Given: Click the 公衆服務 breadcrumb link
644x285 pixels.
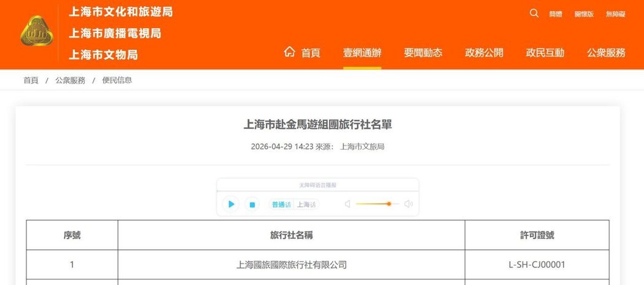Looking at the screenshot, I should [x=70, y=80].
